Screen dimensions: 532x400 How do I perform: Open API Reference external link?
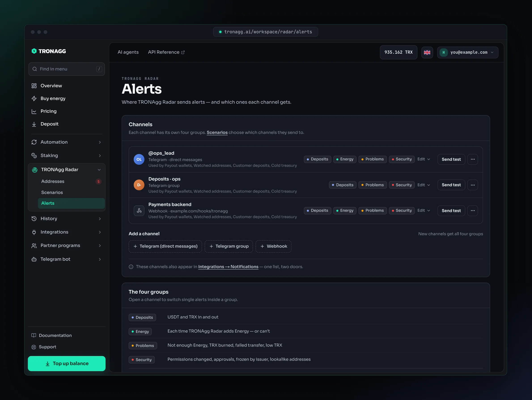[166, 52]
